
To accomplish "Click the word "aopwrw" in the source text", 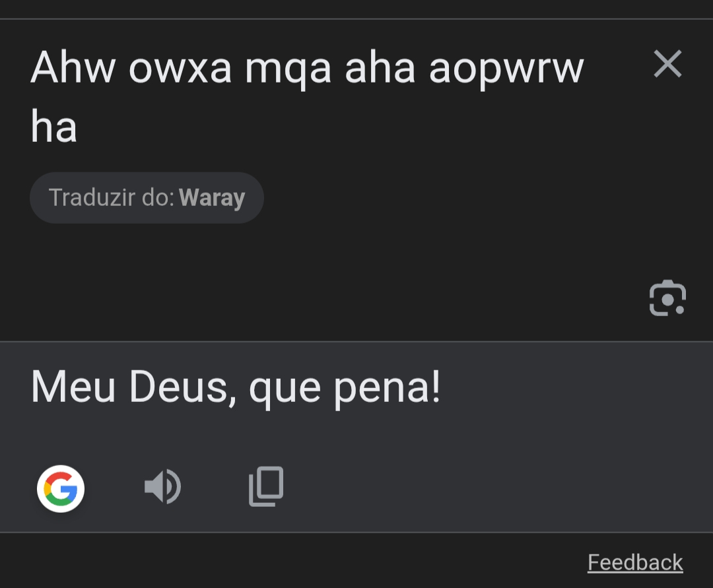I will pos(506,69).
